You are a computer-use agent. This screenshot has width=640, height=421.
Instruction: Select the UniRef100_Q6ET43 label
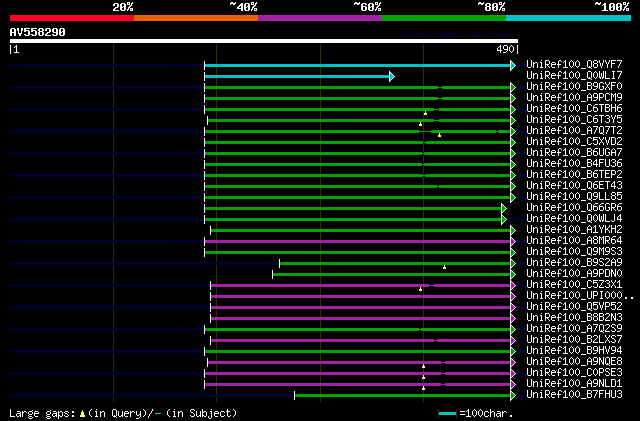click(x=574, y=185)
